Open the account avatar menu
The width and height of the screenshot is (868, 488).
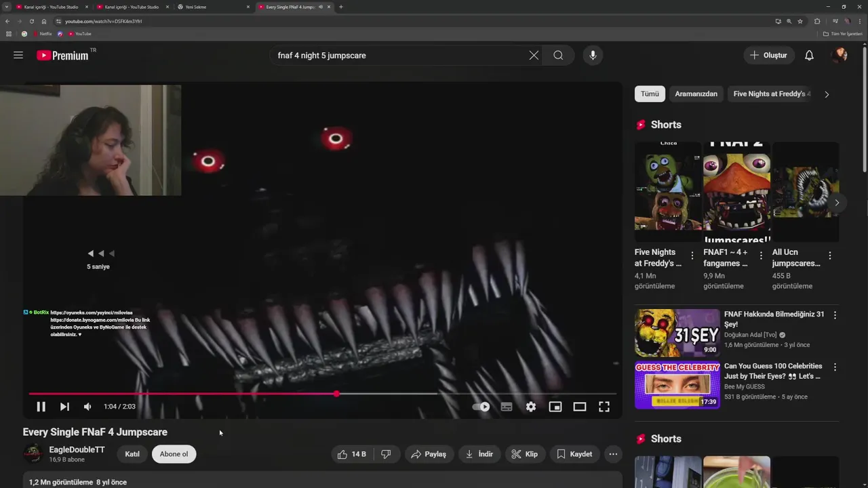pyautogui.click(x=840, y=56)
